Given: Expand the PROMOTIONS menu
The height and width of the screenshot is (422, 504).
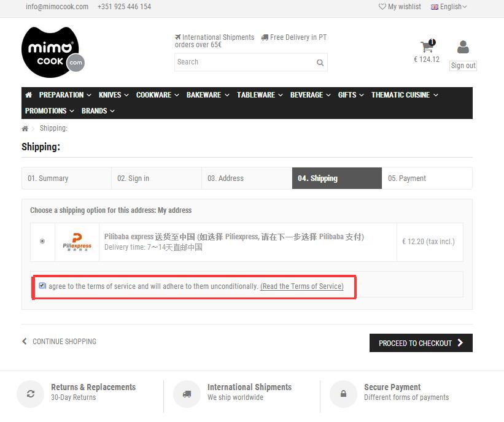Looking at the screenshot, I should (50, 111).
